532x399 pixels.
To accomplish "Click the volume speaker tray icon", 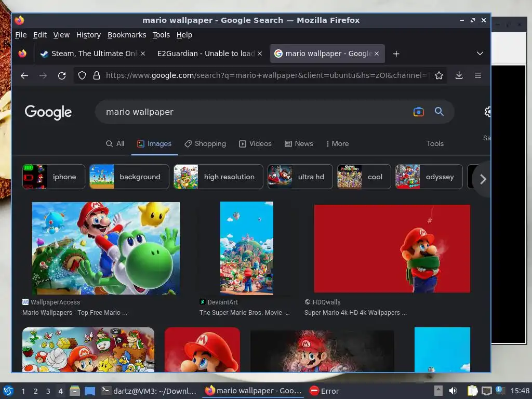I will 453,391.
